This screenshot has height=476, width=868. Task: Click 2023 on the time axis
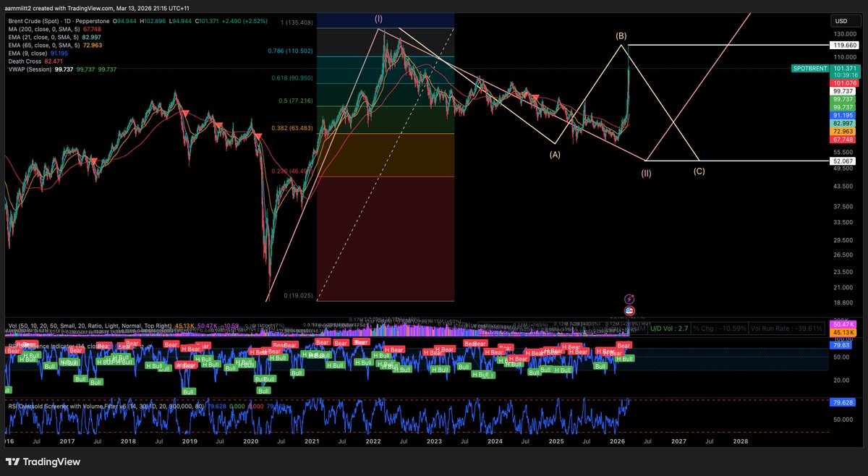point(434,440)
